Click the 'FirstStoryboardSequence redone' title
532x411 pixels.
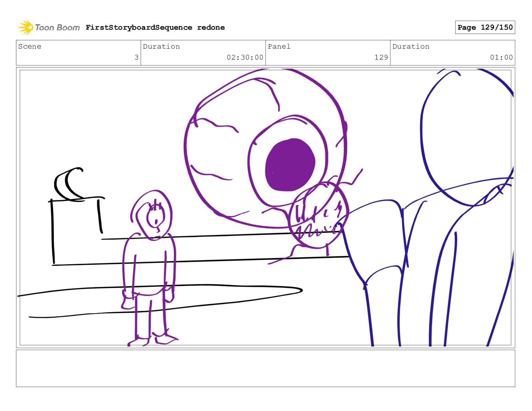coord(155,27)
